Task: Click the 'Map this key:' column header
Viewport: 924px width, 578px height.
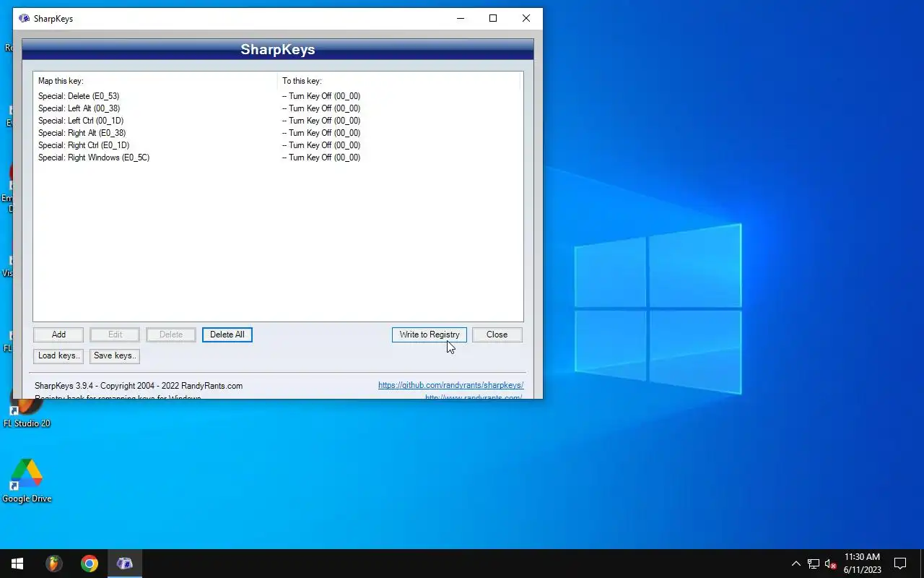Action: pyautogui.click(x=155, y=81)
